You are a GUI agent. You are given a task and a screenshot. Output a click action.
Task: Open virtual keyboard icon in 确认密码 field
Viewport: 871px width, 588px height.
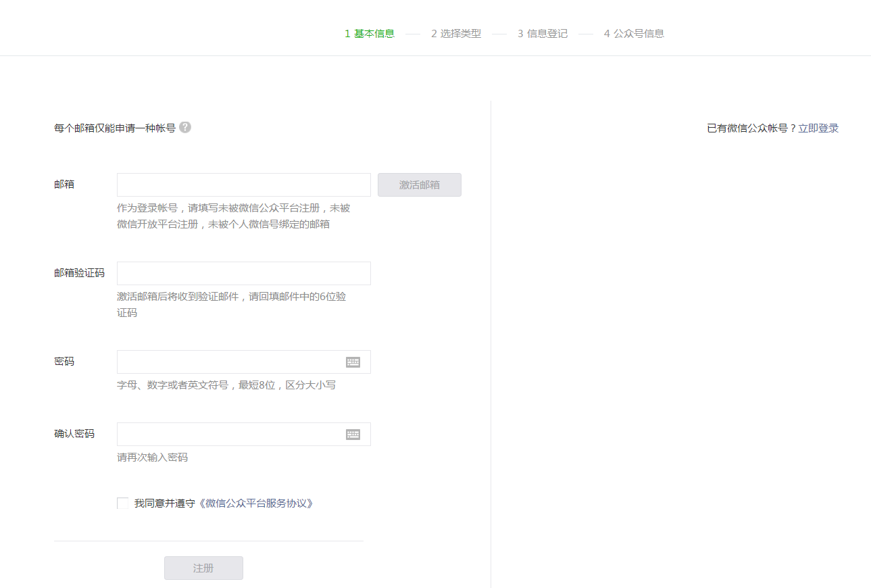coord(353,435)
